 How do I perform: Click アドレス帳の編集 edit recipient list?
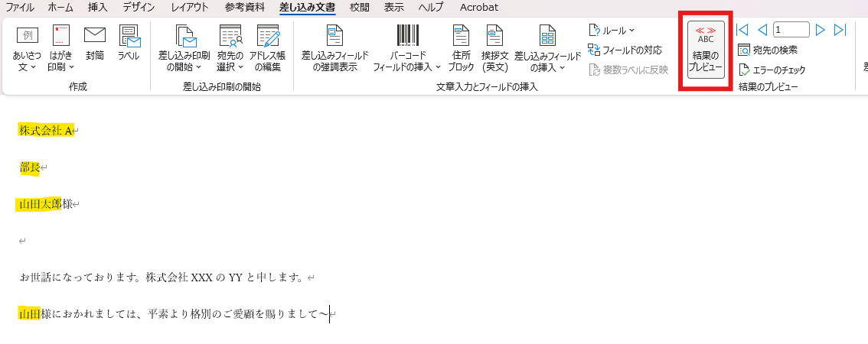pyautogui.click(x=267, y=49)
